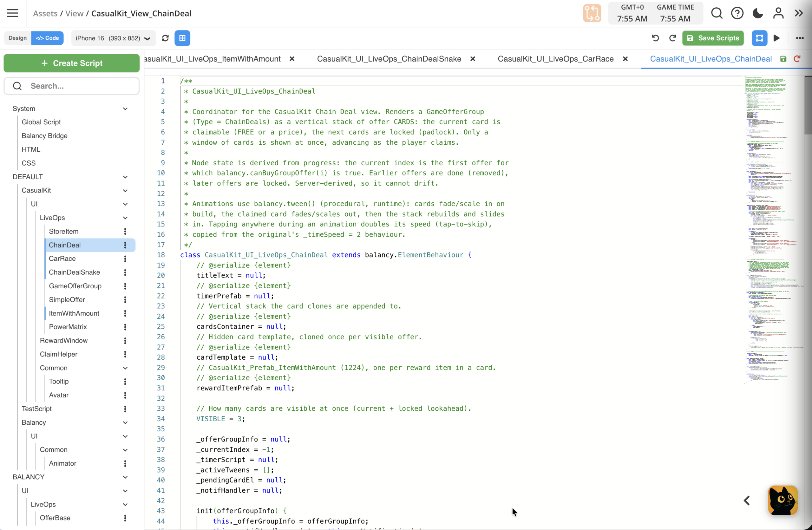Screen dimensions: 812x530
Task: Click the black cat assistant avatar
Action: coord(783,500)
